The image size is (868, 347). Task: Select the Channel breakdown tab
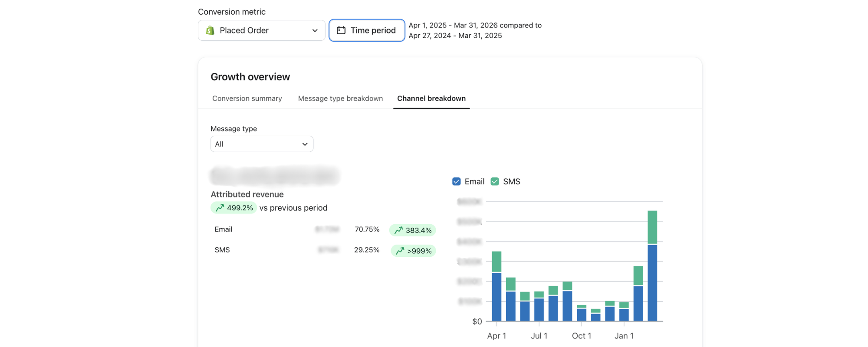click(x=431, y=98)
